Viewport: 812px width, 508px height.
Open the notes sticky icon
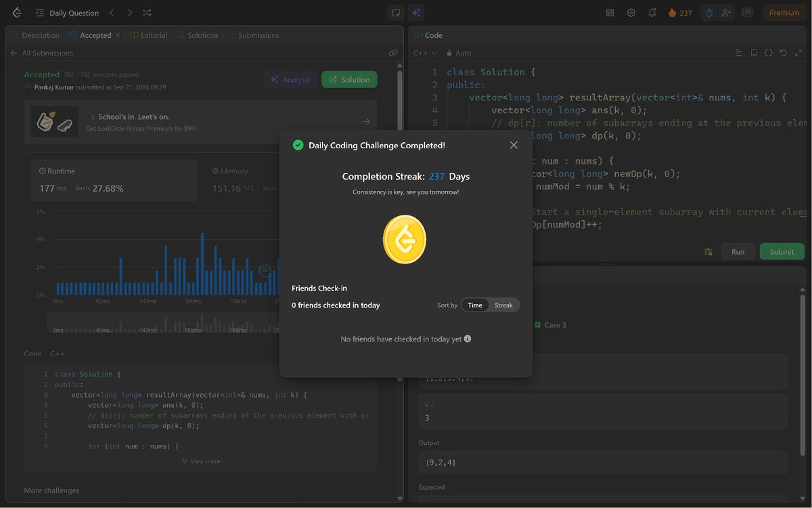[x=396, y=13]
